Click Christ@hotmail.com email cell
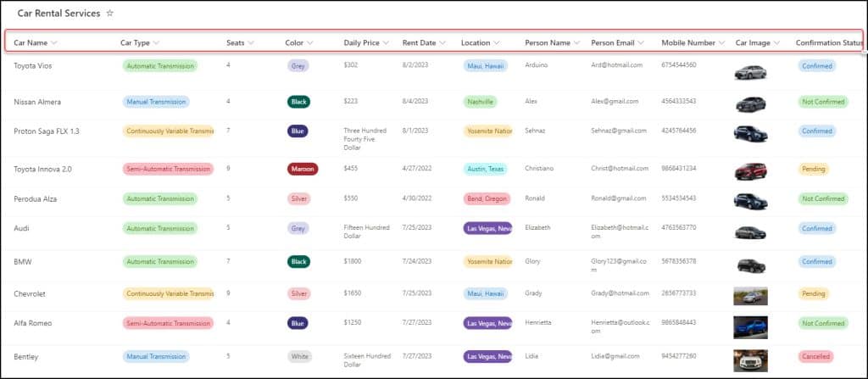The height and width of the screenshot is (379, 868). click(620, 168)
